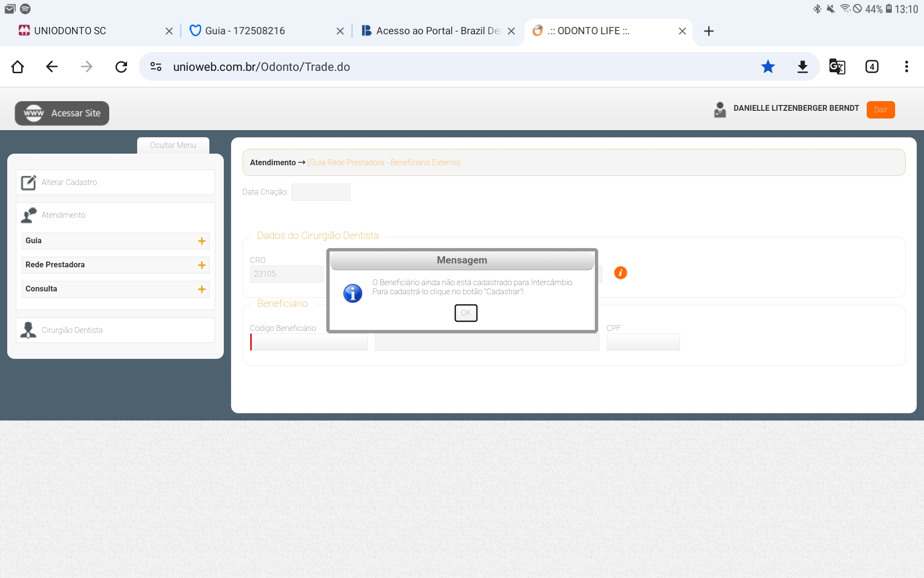Switch to Guia - 172508216 tab
This screenshot has width=924, height=578.
244,31
